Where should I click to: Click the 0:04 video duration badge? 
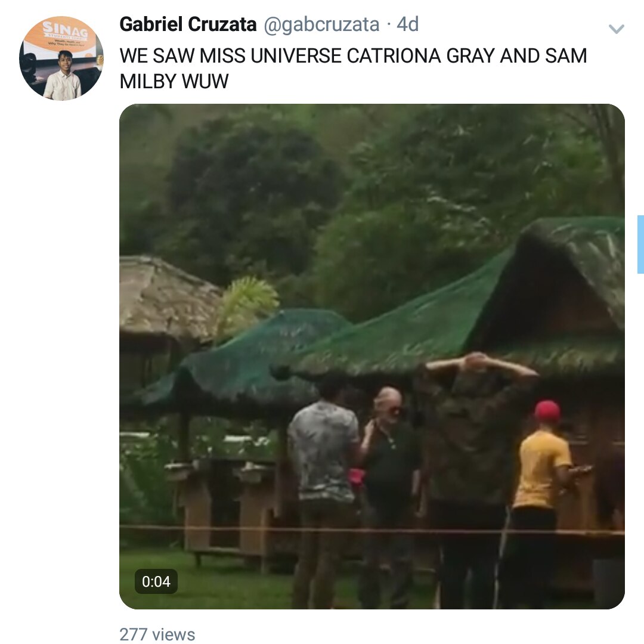click(156, 581)
